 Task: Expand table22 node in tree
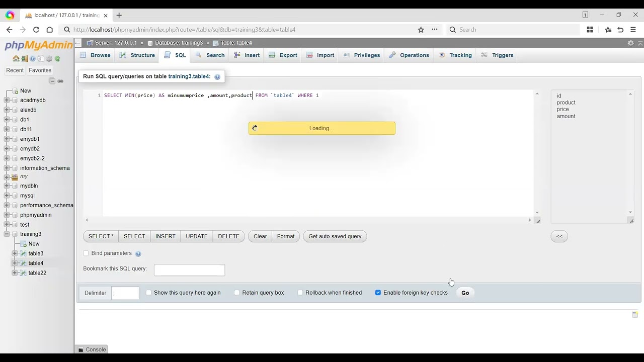15,273
